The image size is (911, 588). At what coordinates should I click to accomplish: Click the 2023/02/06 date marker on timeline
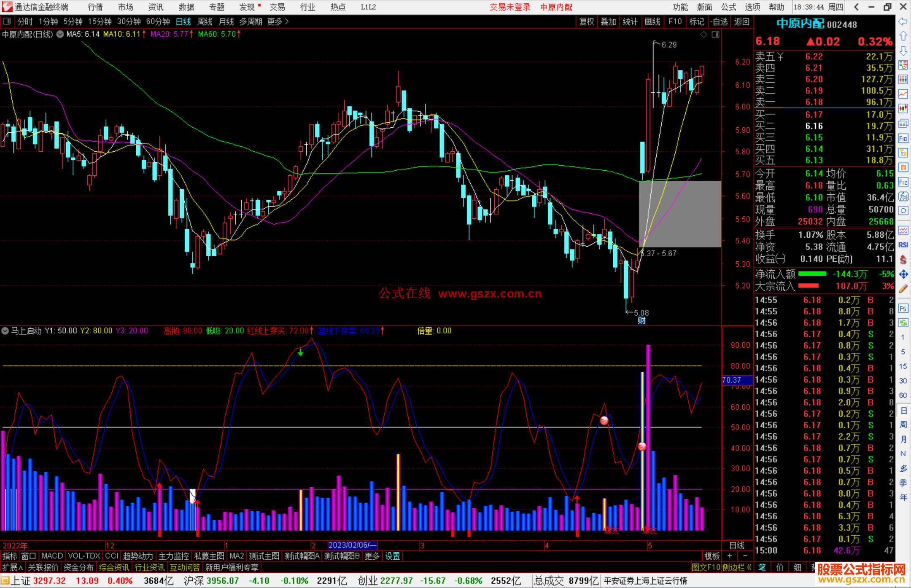tap(352, 545)
